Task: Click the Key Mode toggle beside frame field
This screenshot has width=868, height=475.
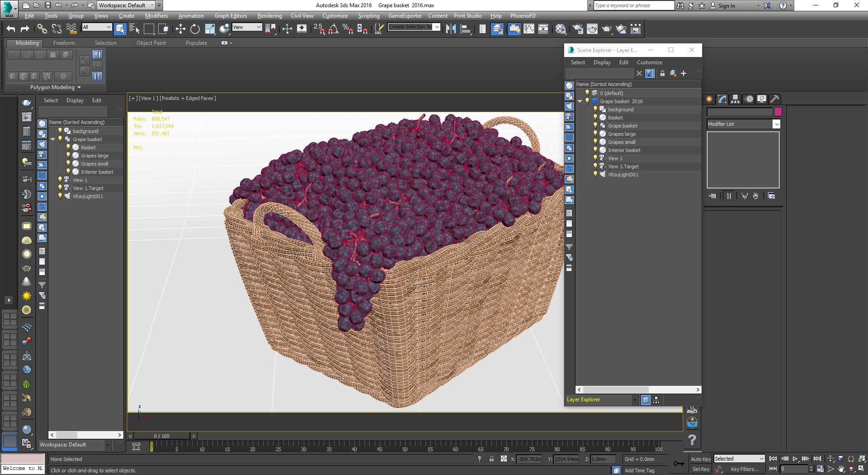Action: coord(773,469)
